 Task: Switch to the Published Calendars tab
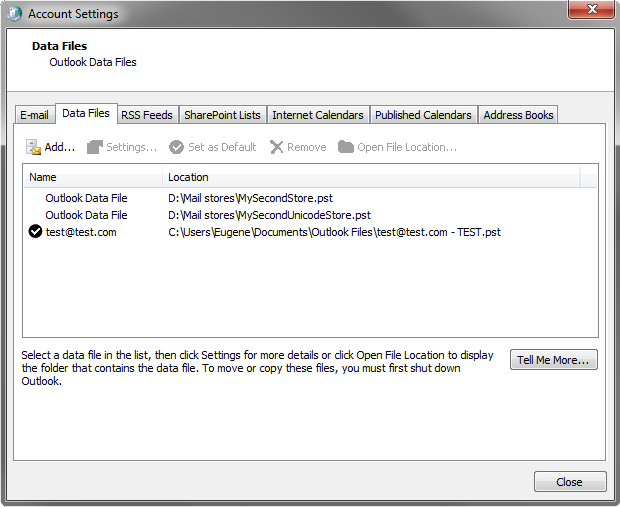coord(423,115)
